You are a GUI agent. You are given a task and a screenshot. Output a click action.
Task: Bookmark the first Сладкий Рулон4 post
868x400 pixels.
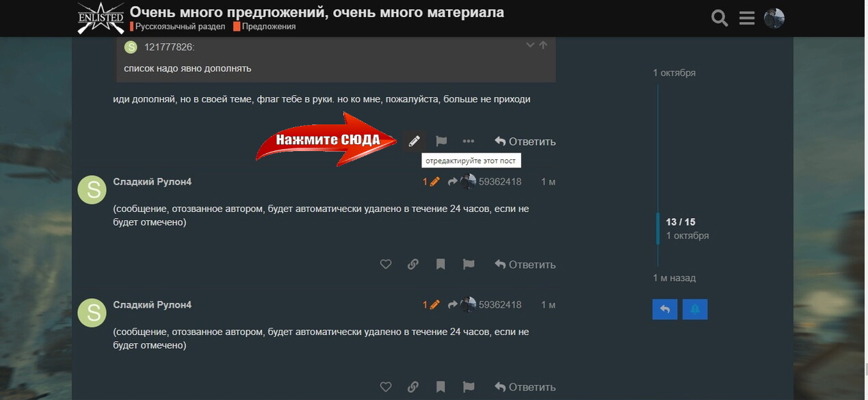(x=440, y=265)
